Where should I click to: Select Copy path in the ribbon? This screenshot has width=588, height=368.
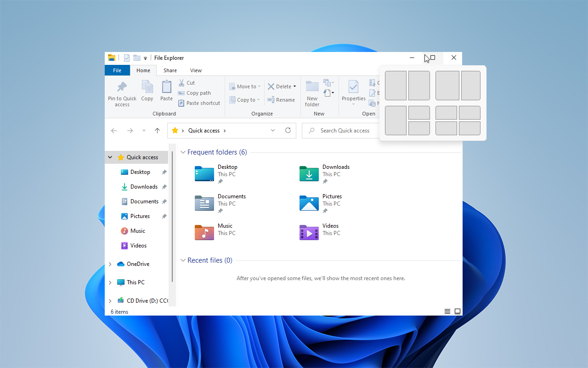tap(194, 93)
